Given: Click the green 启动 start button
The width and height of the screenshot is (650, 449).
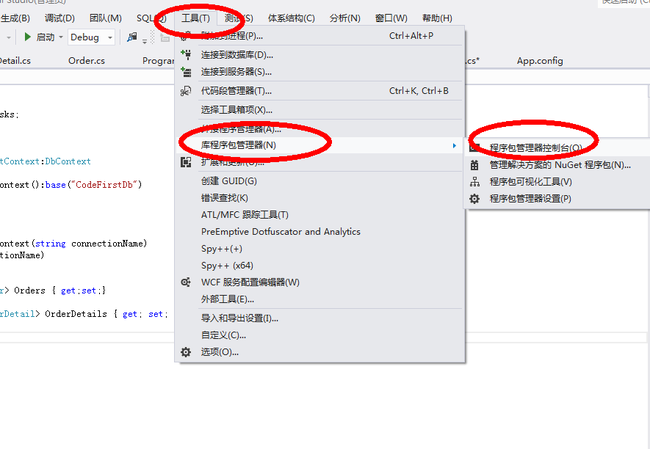Looking at the screenshot, I should pyautogui.click(x=39, y=37).
